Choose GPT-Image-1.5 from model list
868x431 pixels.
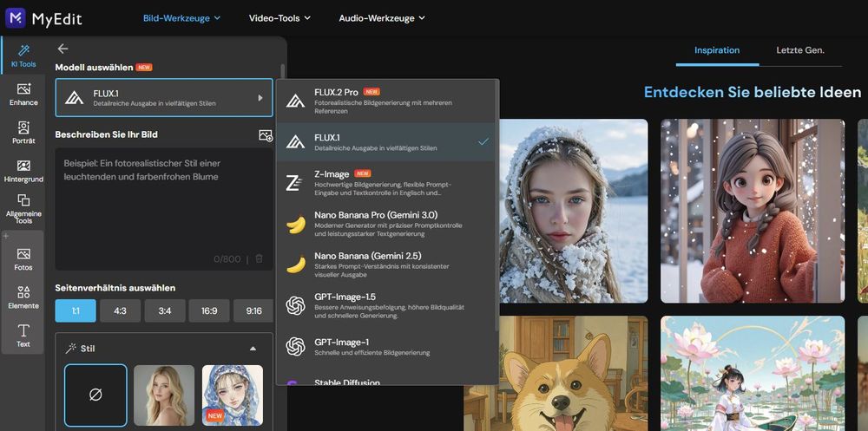click(387, 305)
